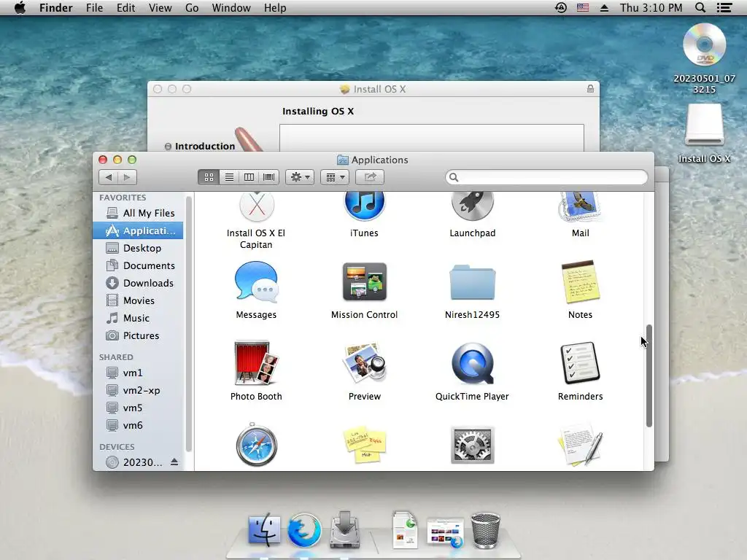Open the Notes app icon
Screen dimensions: 747x560
tap(580, 282)
